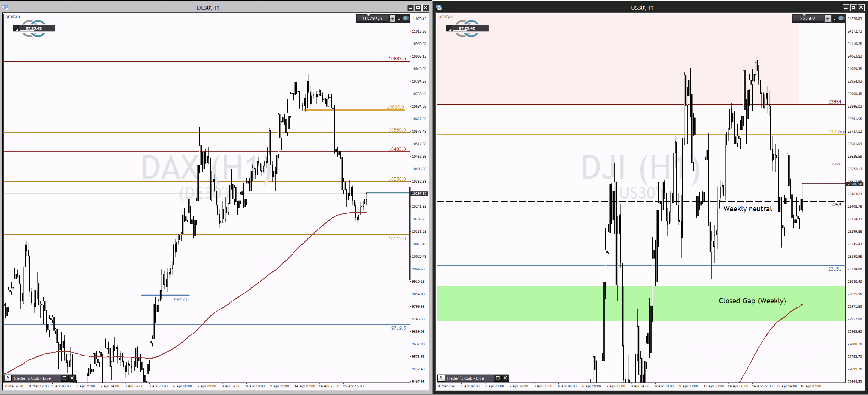Click the 10.297,5 price field in DE30 chart
868x395 pixels.
(x=372, y=19)
